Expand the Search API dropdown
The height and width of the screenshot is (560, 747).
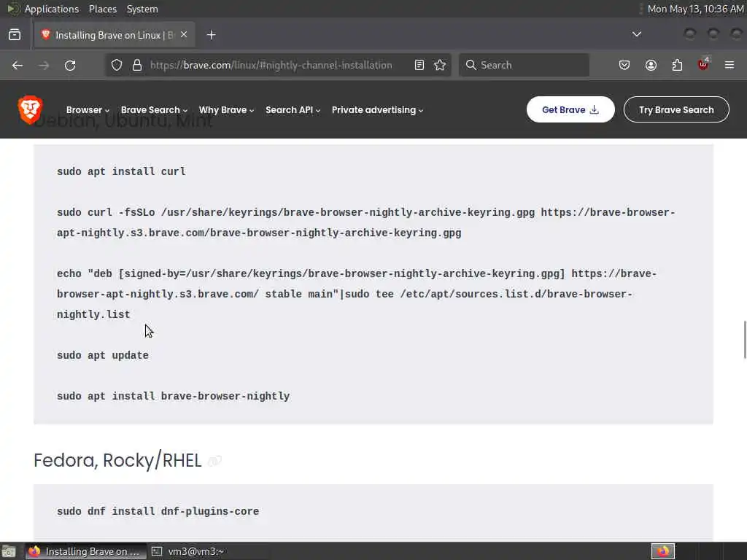point(293,110)
